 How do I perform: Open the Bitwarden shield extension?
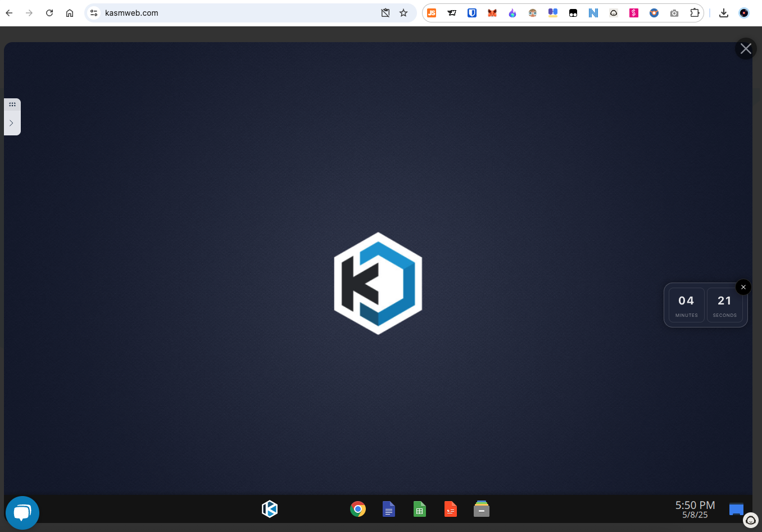tap(472, 13)
